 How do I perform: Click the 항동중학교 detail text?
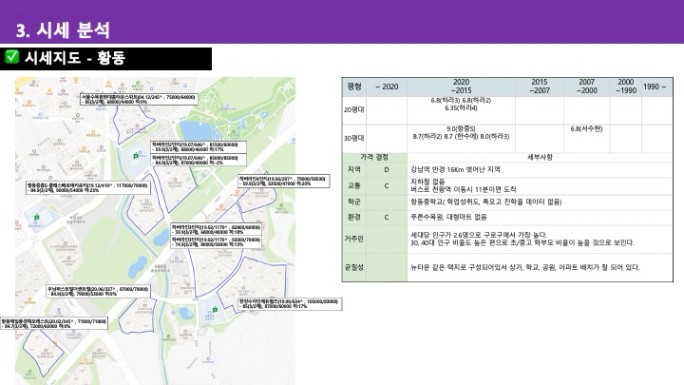[486, 202]
